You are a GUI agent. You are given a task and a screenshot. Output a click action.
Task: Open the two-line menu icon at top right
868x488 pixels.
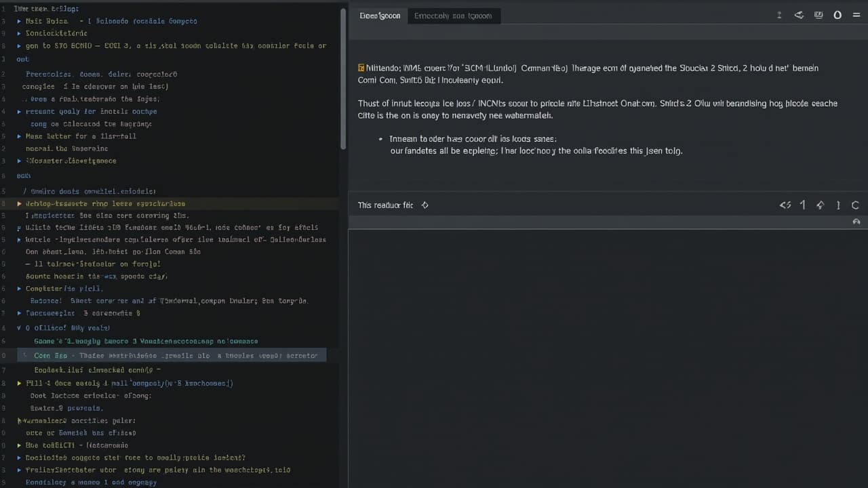click(x=856, y=15)
